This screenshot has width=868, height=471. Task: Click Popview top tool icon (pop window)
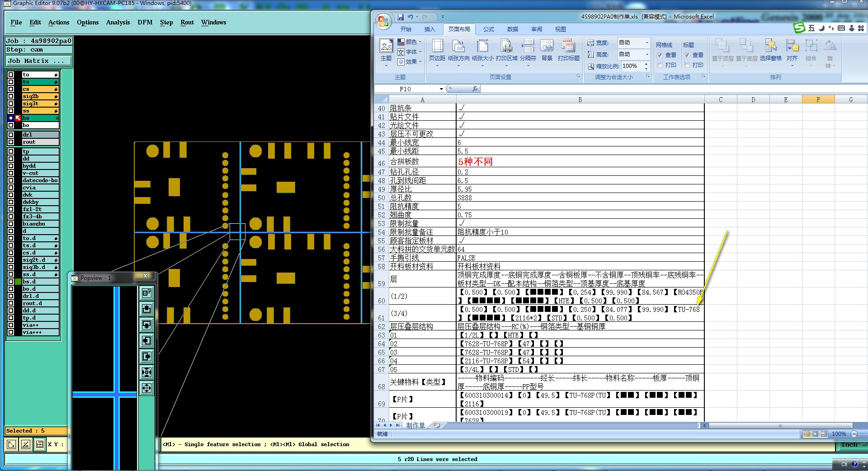pyautogui.click(x=146, y=293)
